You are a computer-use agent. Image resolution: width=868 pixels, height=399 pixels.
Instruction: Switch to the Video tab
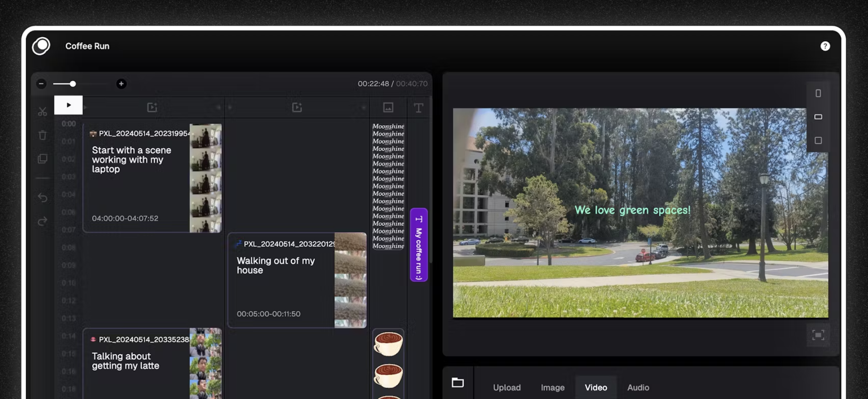596,387
